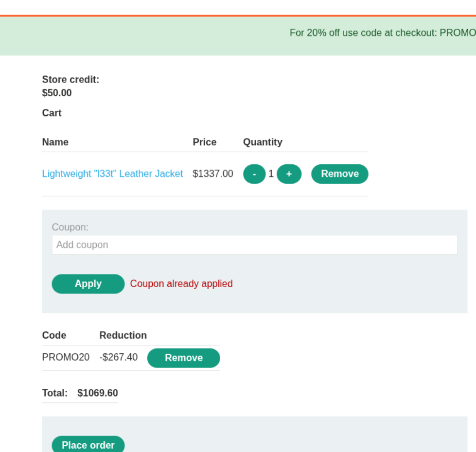Remove the PROMO20 coupon code
476x452 pixels.
183,358
